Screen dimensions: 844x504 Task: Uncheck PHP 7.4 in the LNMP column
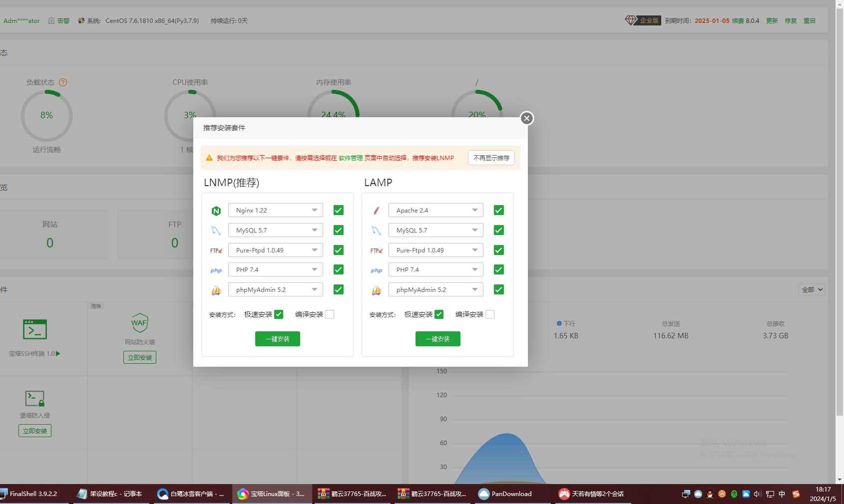pyautogui.click(x=339, y=269)
